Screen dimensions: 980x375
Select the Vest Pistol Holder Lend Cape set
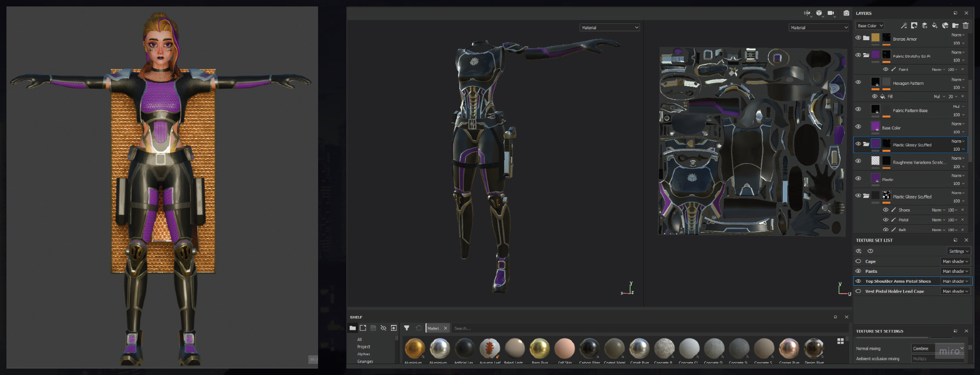(894, 292)
